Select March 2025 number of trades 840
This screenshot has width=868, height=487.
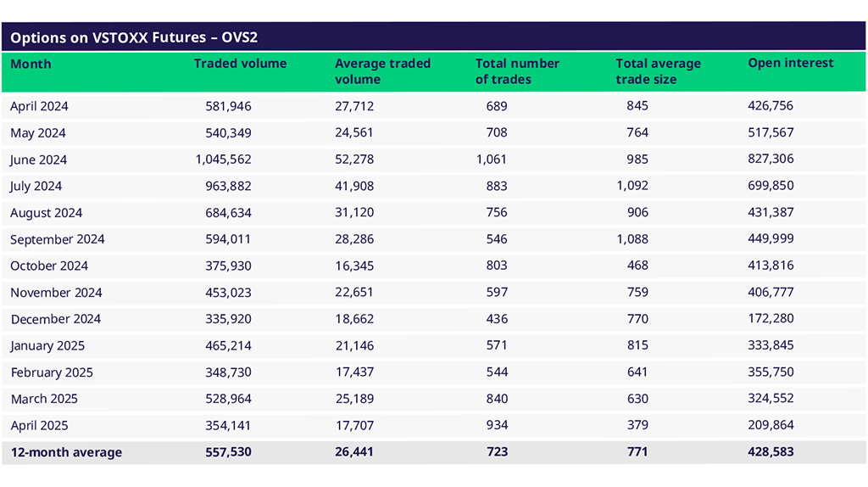point(498,399)
